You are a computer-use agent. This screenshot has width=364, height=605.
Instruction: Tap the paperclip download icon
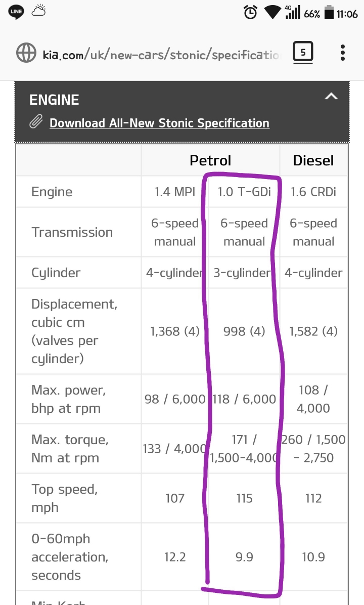[36, 122]
